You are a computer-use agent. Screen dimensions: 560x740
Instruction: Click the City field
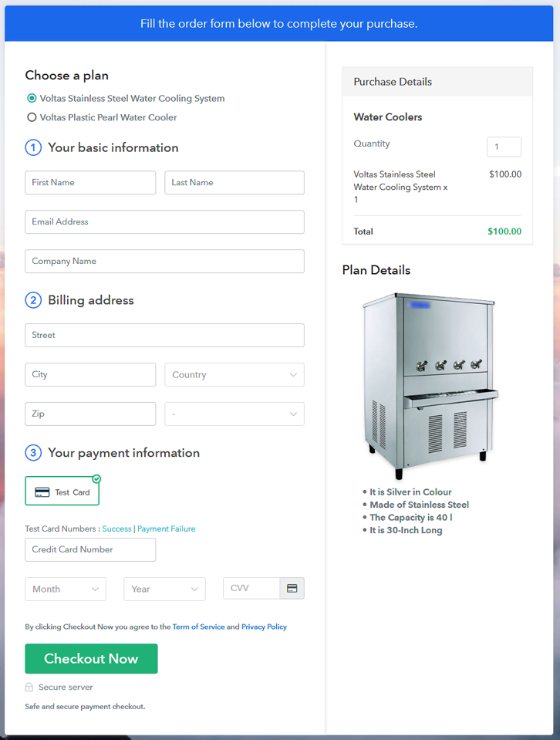click(x=90, y=374)
